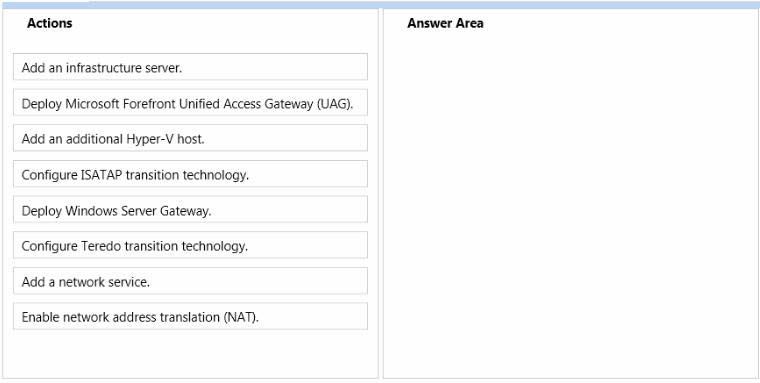Click the 'Answer Area' heading
This screenshot has height=383, width=760.
445,23
